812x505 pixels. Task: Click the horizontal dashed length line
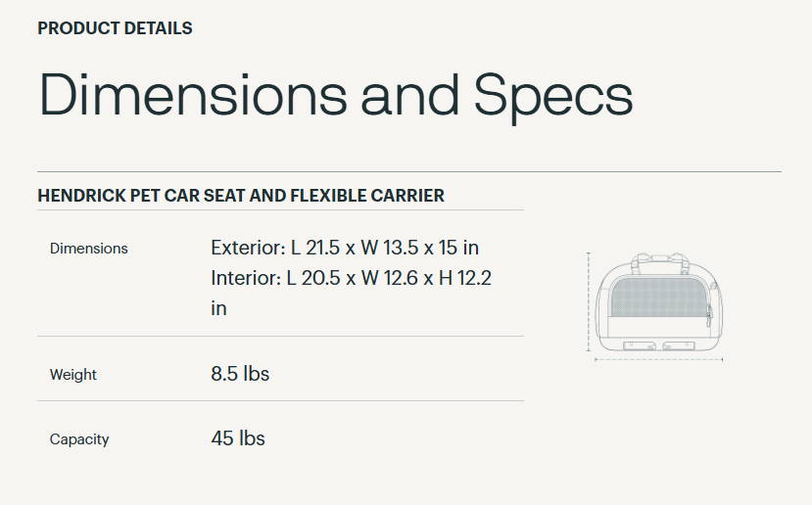coord(658,360)
